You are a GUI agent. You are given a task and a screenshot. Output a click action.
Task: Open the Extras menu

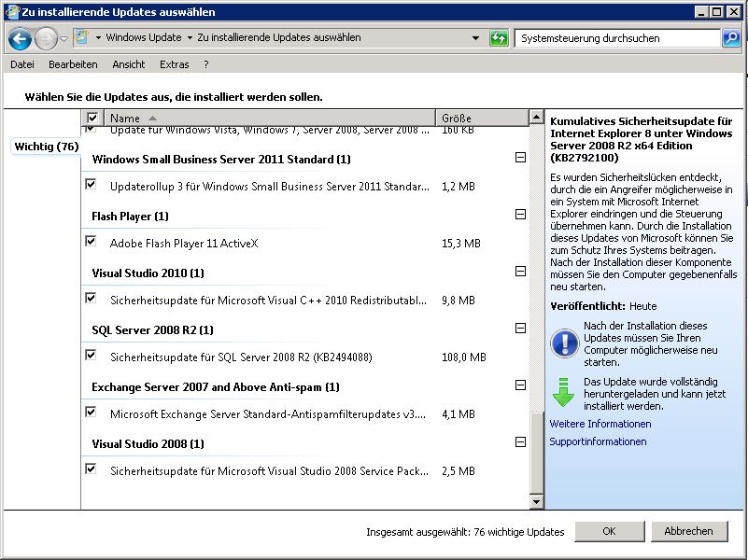point(174,64)
